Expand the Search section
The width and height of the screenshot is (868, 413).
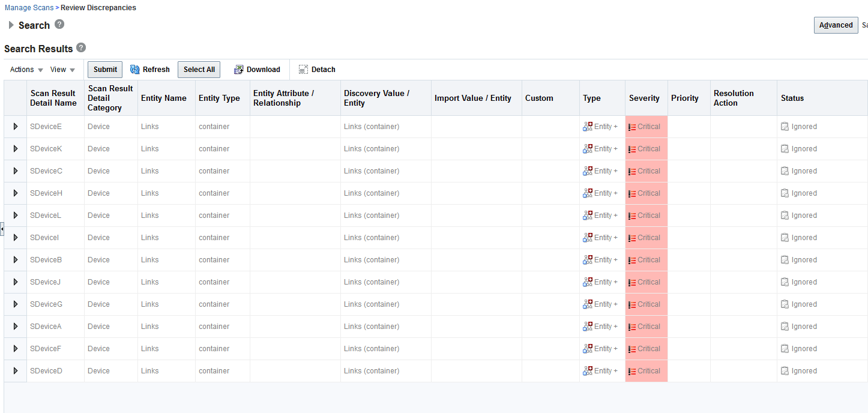11,25
